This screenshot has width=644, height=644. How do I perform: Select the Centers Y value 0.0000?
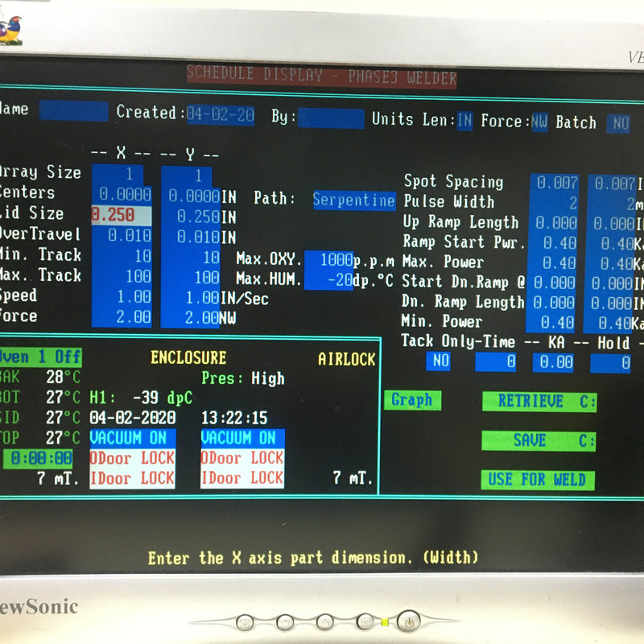point(191,196)
